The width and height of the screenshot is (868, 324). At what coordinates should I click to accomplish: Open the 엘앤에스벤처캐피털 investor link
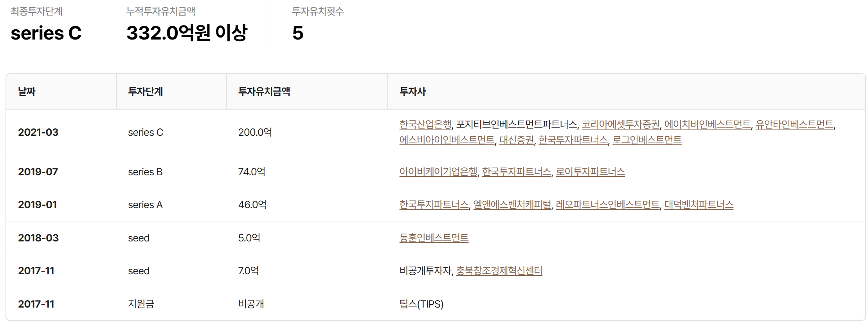tap(512, 205)
